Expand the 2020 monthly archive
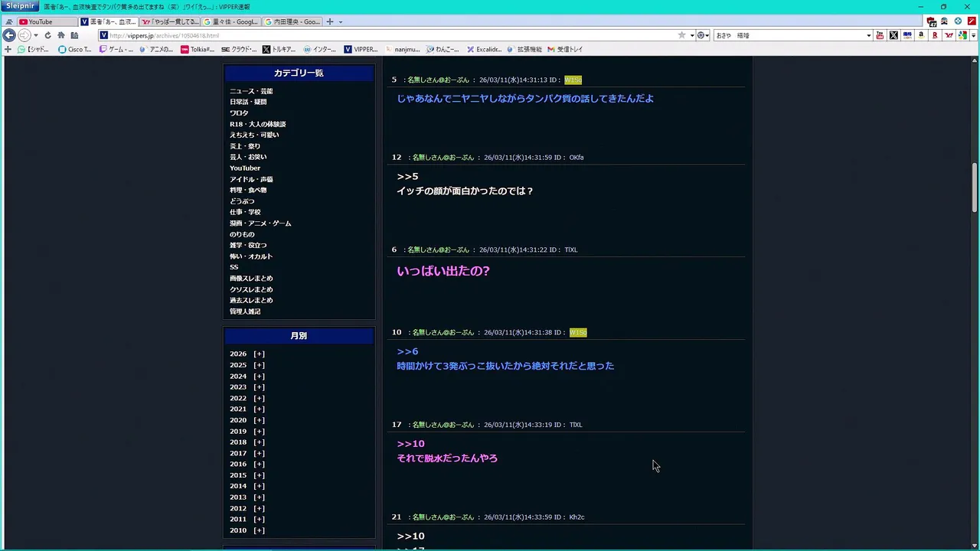 [259, 420]
